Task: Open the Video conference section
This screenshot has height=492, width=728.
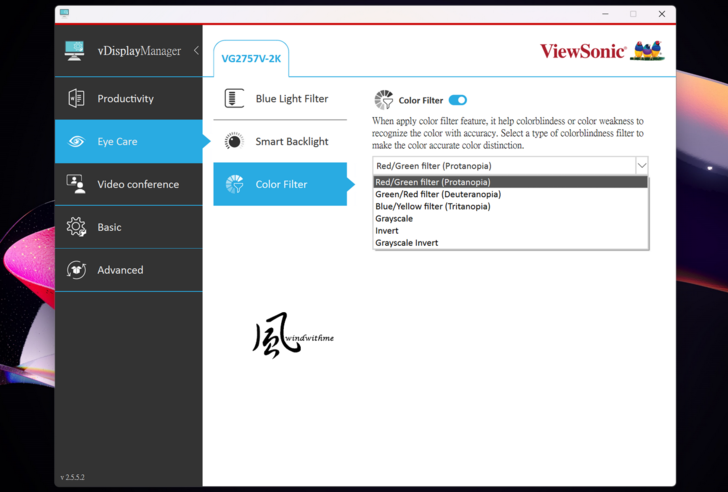Action: [x=129, y=184]
